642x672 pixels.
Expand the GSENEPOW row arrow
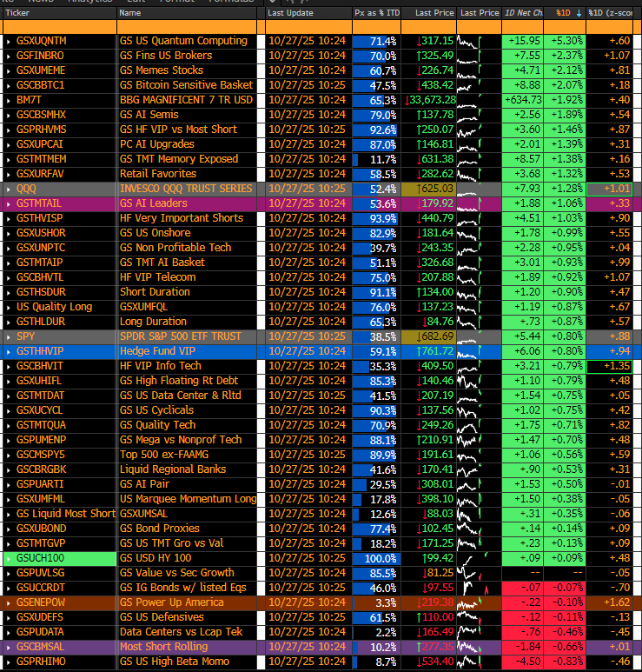pos(9,602)
